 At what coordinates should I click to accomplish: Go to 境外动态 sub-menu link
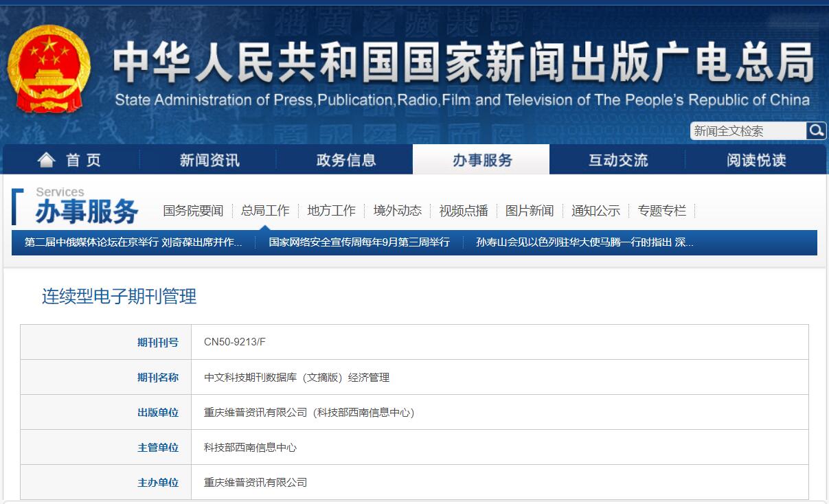coord(398,211)
